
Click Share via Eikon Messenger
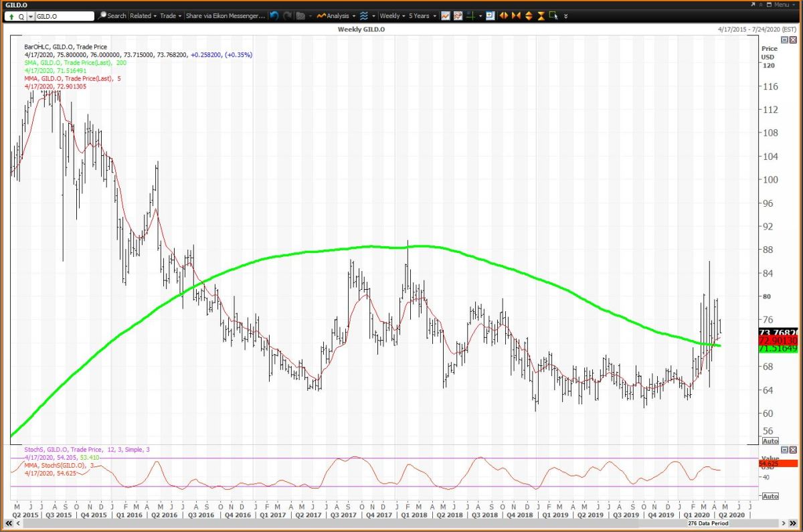click(x=225, y=15)
